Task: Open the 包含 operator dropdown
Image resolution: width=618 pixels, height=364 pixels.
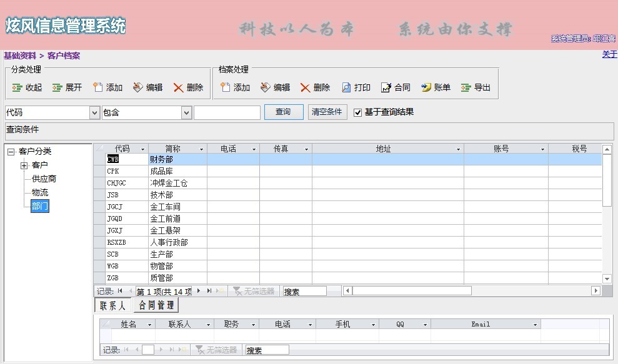Action: pyautogui.click(x=186, y=112)
